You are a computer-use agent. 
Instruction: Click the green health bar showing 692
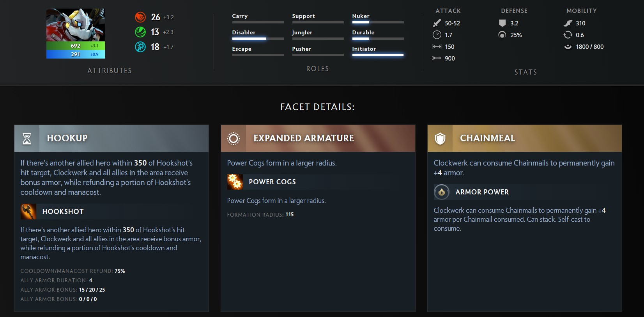pyautogui.click(x=76, y=46)
